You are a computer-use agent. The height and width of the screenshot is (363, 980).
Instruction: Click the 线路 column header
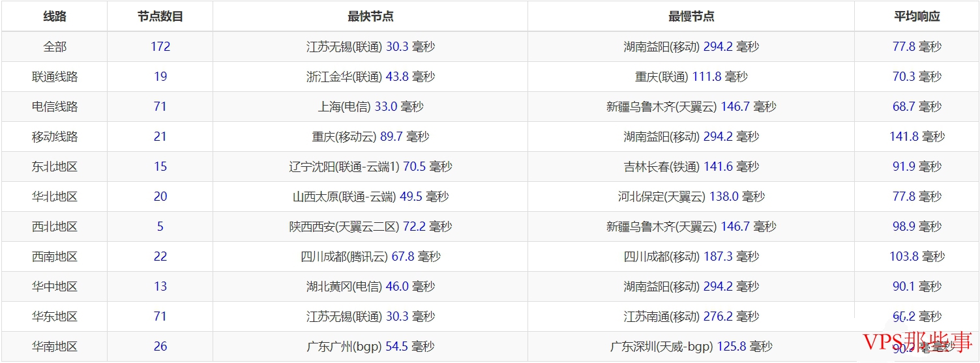point(55,17)
